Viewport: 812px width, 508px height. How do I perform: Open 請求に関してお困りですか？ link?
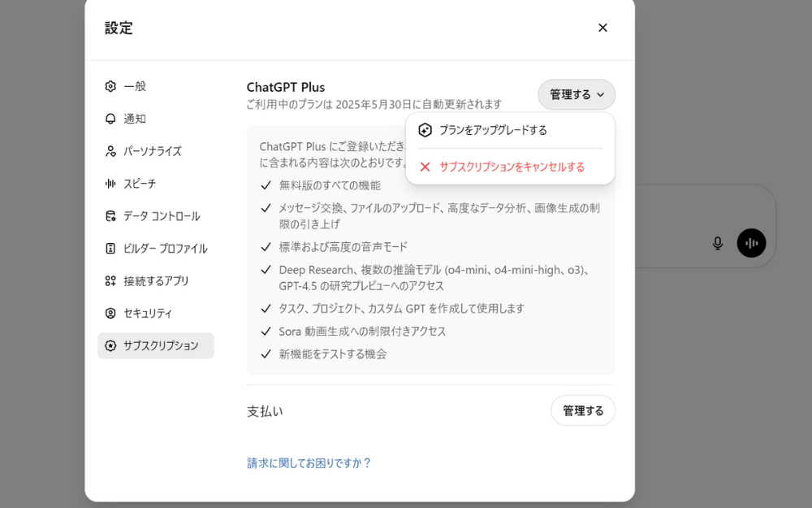309,463
